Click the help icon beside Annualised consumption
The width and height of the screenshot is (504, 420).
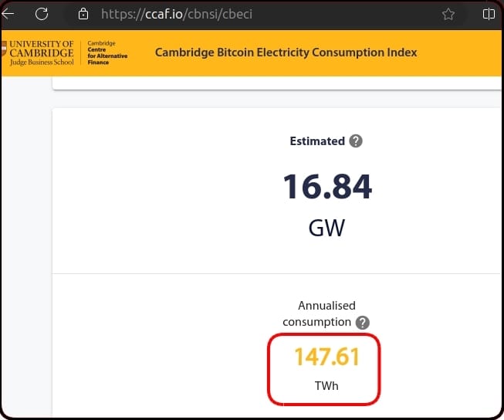(x=363, y=323)
